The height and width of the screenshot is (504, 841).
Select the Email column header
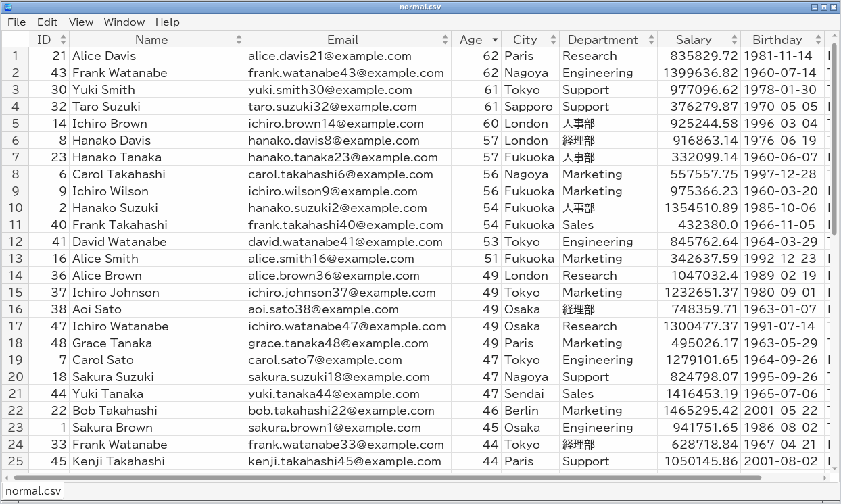click(348, 40)
